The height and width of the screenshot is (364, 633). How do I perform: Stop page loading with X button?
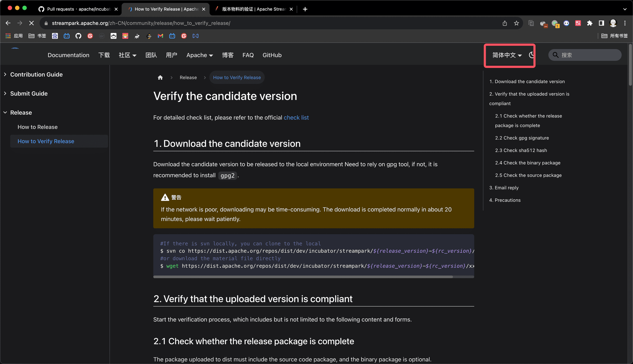[32, 23]
